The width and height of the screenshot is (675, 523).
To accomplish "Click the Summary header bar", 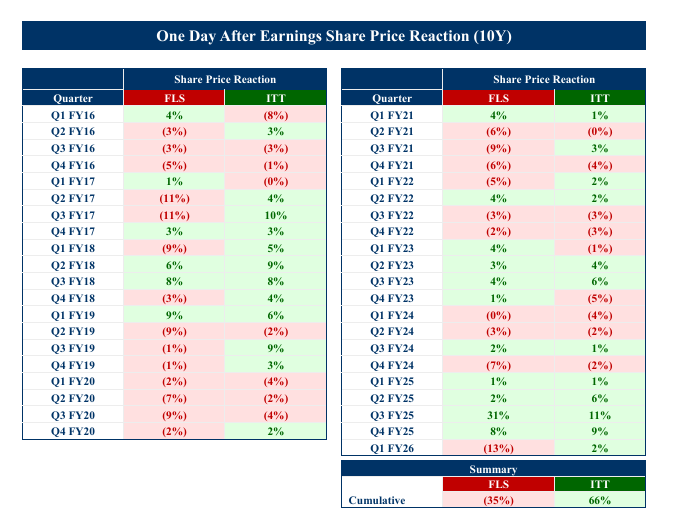I will (493, 469).
